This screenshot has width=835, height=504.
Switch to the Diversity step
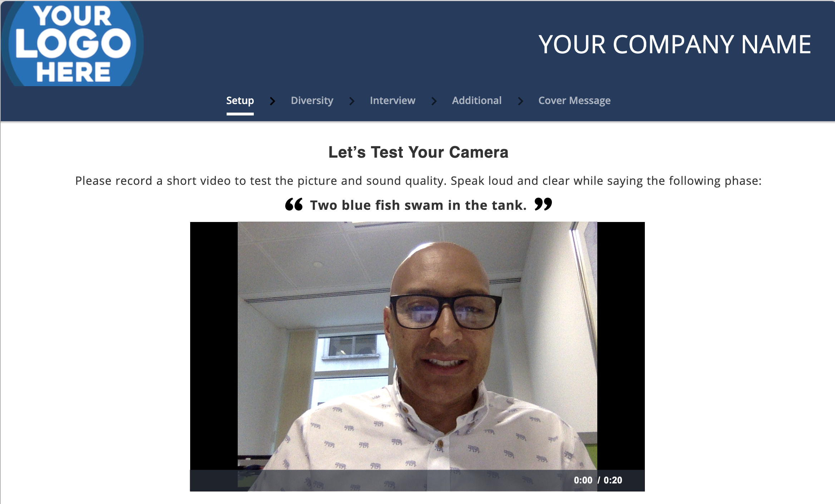pyautogui.click(x=312, y=101)
